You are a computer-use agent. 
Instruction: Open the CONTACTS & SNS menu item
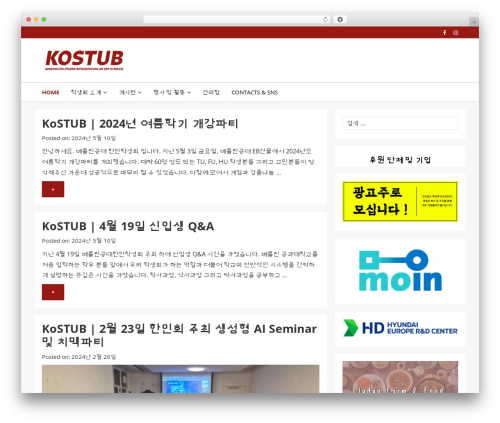(255, 92)
